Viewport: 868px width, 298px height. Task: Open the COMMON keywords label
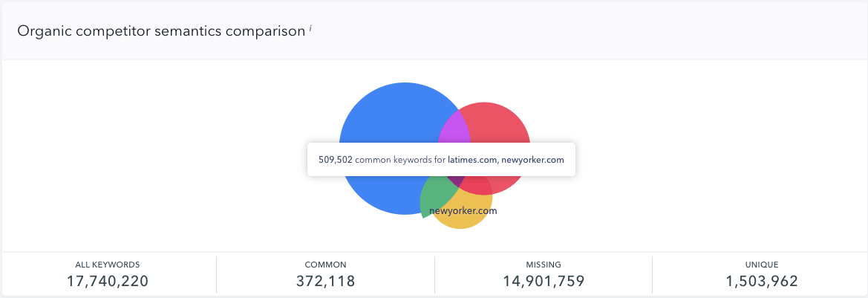pos(325,265)
